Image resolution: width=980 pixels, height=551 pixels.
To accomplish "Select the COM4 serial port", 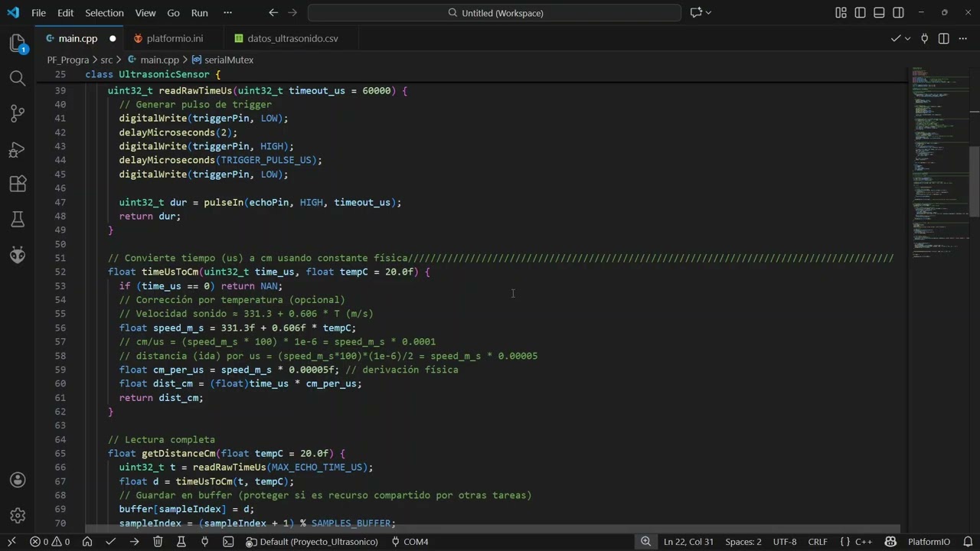I will (x=410, y=542).
